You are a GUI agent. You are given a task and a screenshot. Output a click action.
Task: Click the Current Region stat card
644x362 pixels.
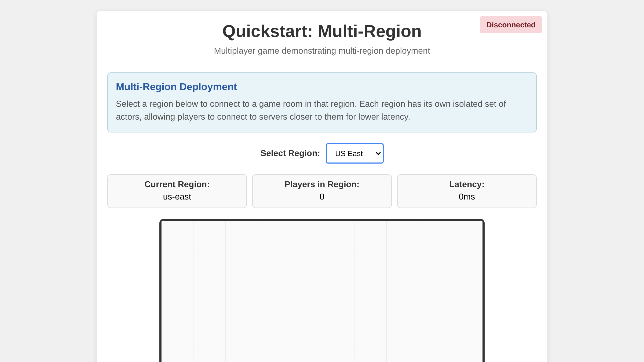coord(177,191)
